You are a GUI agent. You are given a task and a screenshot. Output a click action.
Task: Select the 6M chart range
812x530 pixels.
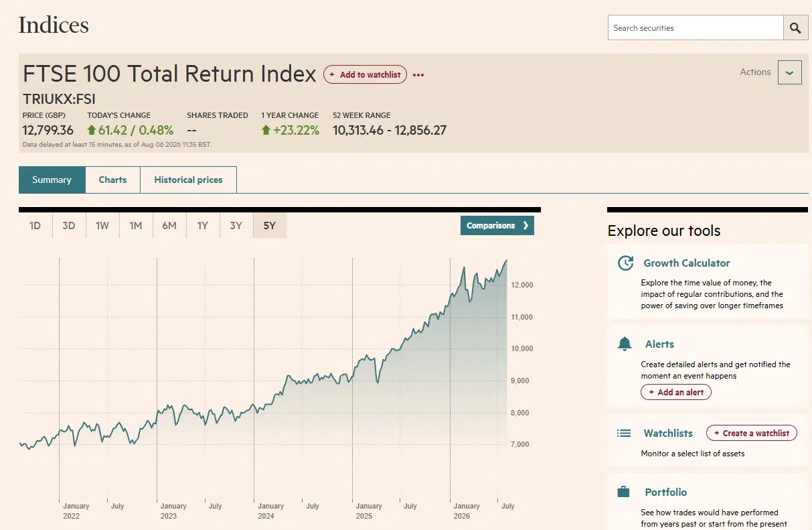coord(169,226)
